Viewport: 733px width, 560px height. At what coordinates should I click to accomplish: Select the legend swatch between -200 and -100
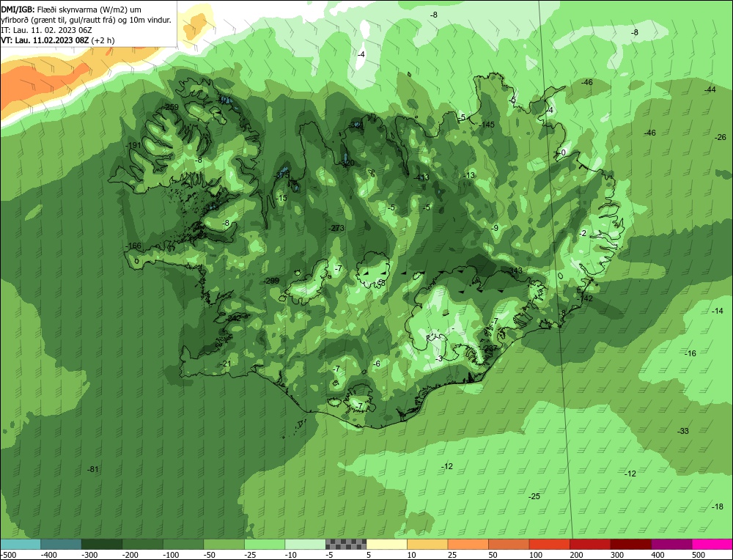point(143,544)
